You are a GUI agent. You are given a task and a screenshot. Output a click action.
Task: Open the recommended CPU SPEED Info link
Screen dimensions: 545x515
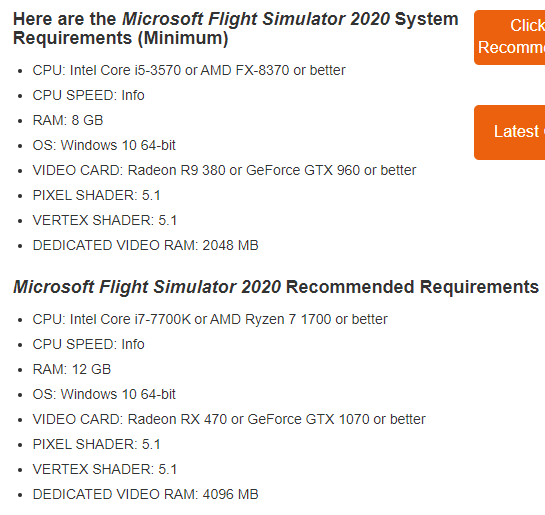click(133, 344)
